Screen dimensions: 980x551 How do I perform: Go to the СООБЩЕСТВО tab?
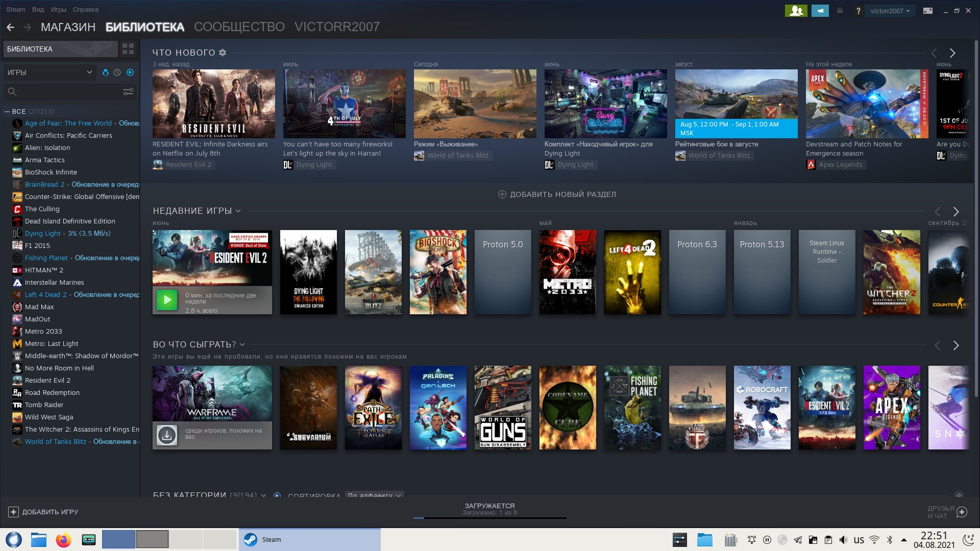[x=239, y=27]
